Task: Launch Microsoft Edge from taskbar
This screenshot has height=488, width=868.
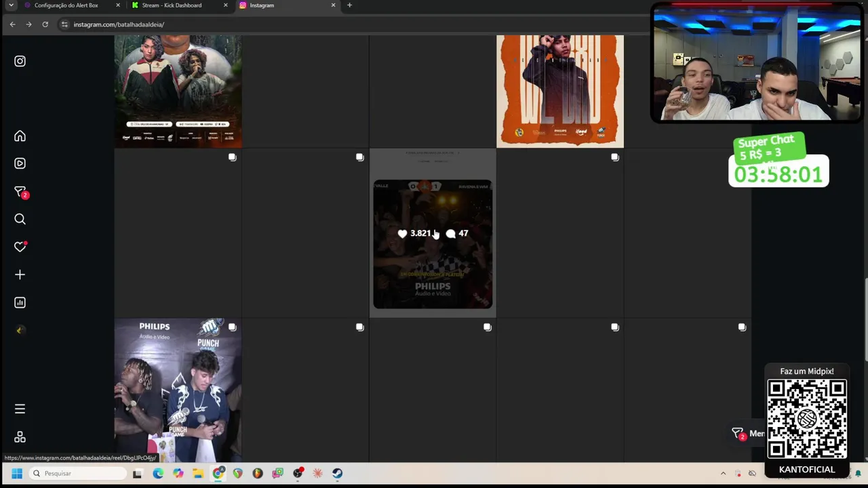Action: coord(158,474)
